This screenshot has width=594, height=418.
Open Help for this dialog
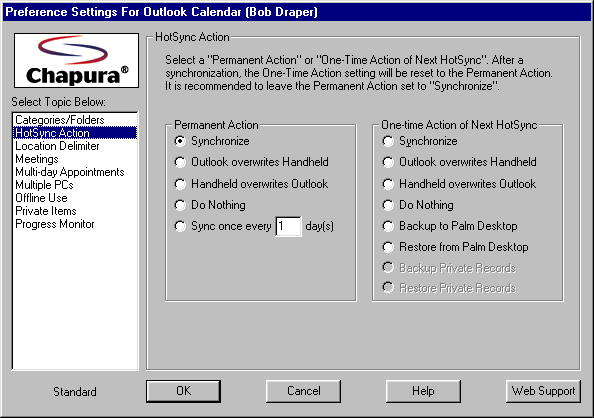click(423, 391)
